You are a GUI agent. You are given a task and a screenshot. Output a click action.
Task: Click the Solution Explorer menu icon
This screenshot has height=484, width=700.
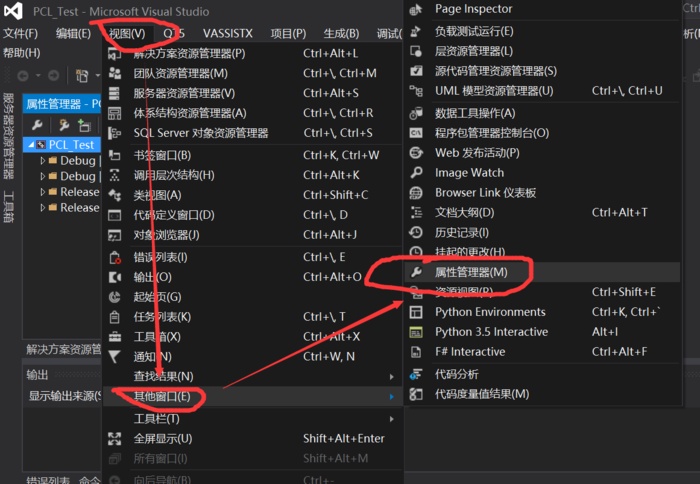coord(115,54)
